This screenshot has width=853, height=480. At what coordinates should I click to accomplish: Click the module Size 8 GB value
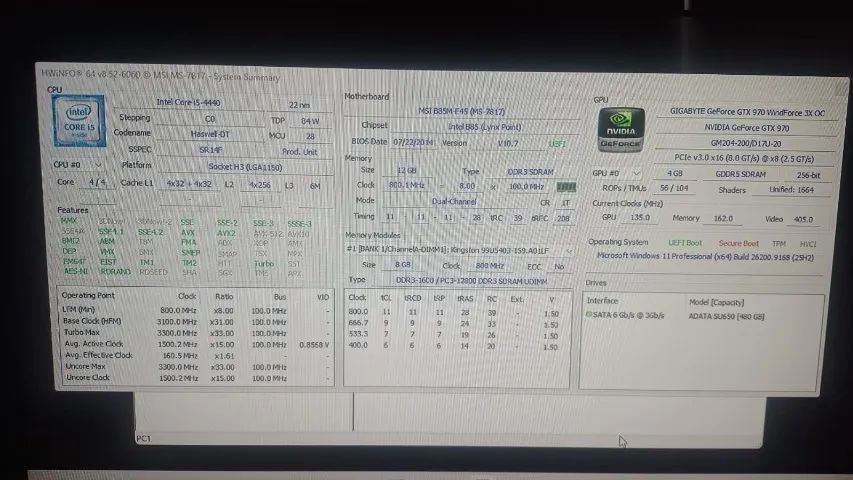coord(403,264)
